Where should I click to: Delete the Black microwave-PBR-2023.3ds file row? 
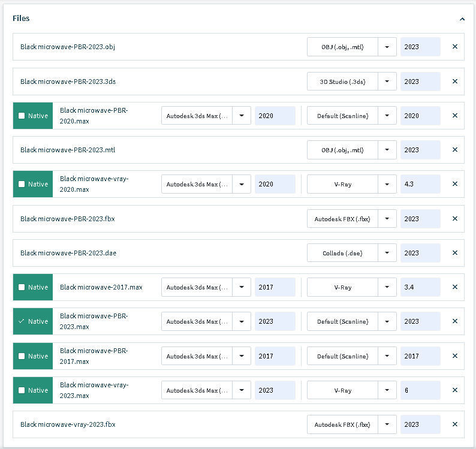point(454,82)
